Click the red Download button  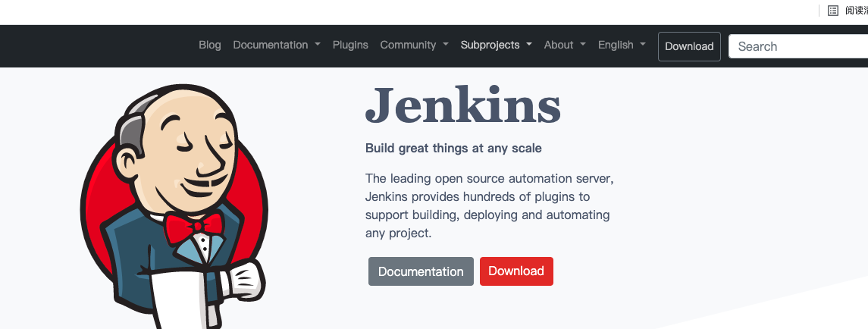click(516, 271)
